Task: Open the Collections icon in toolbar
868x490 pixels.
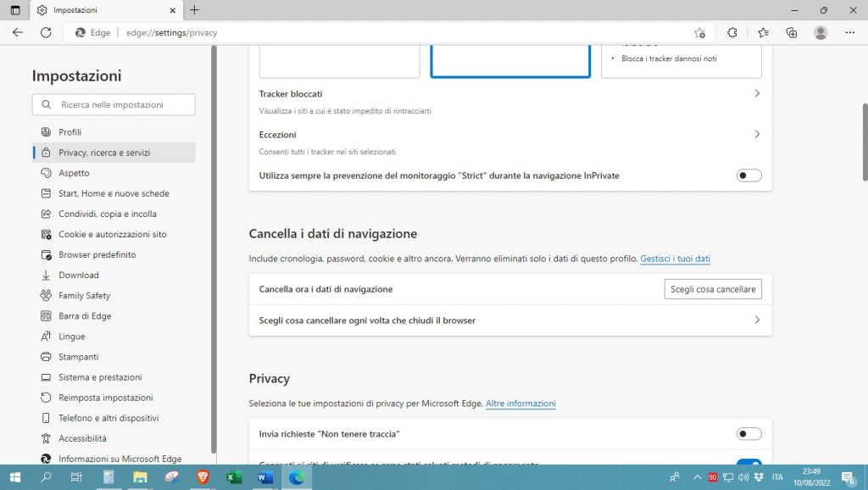Action: click(792, 32)
